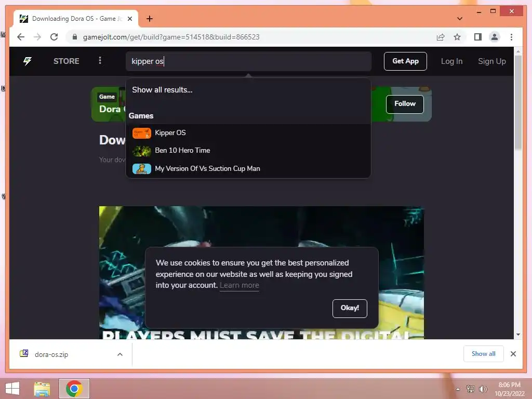Accept cookies with the Okay! button

pos(350,309)
